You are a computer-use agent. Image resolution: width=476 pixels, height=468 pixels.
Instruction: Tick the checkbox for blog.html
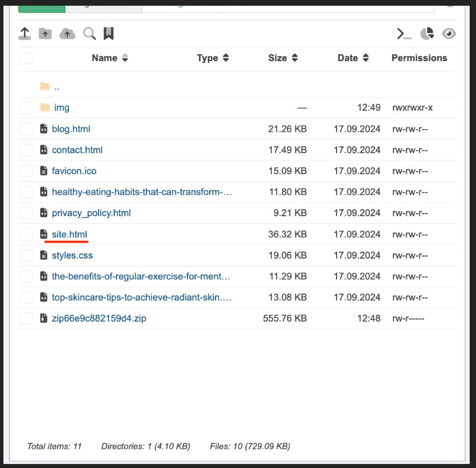pos(26,129)
